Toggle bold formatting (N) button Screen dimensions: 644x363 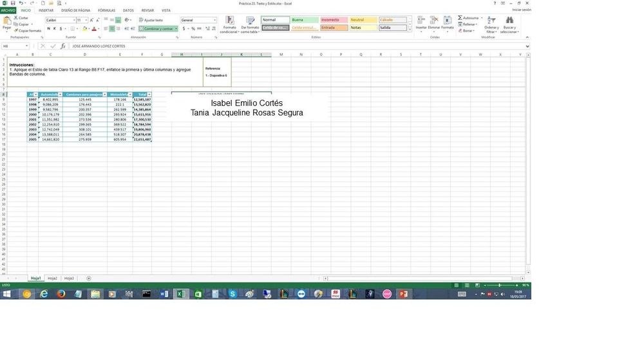pyautogui.click(x=48, y=29)
